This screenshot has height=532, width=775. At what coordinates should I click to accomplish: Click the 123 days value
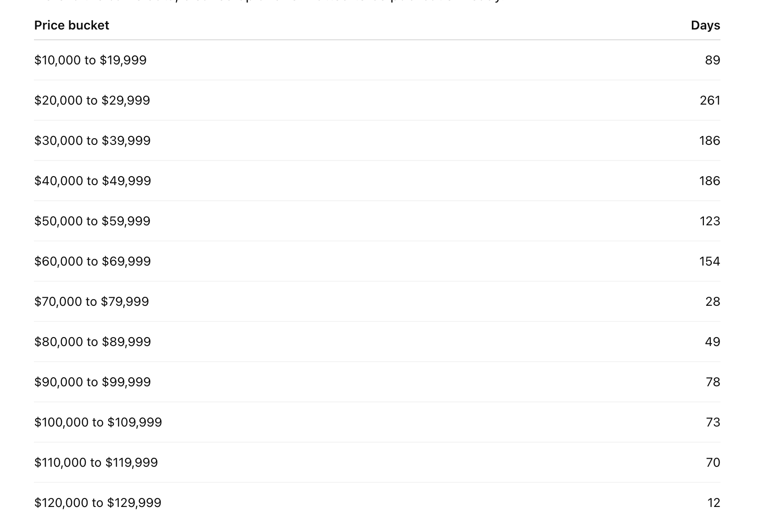click(710, 221)
